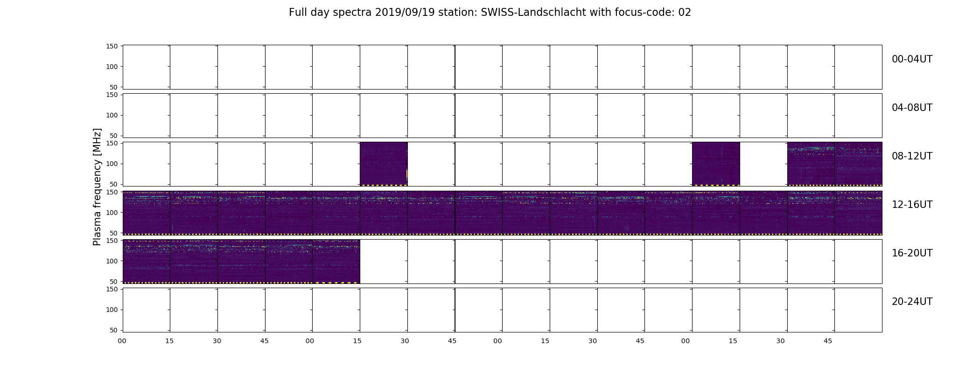View the 16:30 UT spectrogram in the 16-20UT row
The width and height of the screenshot is (980, 373).
pos(241,261)
